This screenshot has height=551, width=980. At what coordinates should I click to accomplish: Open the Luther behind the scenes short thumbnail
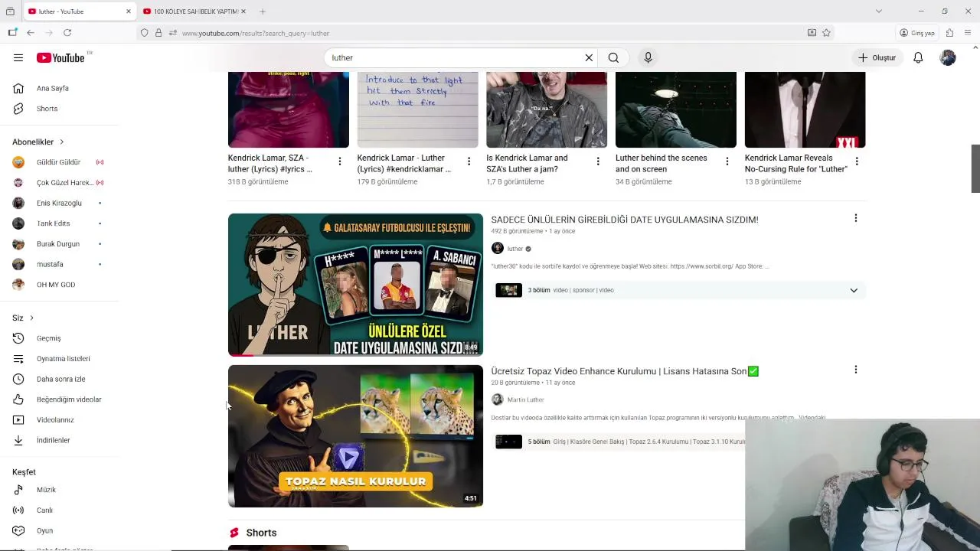coord(676,109)
